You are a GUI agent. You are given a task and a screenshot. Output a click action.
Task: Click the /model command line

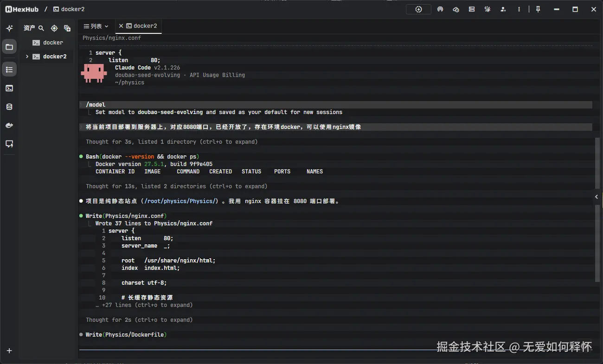pyautogui.click(x=336, y=105)
